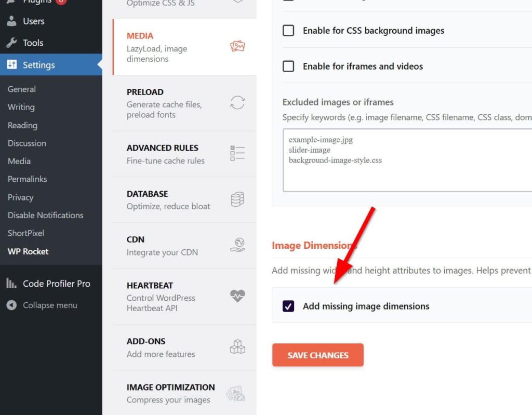Click the Add-ons cubes icon

click(237, 347)
